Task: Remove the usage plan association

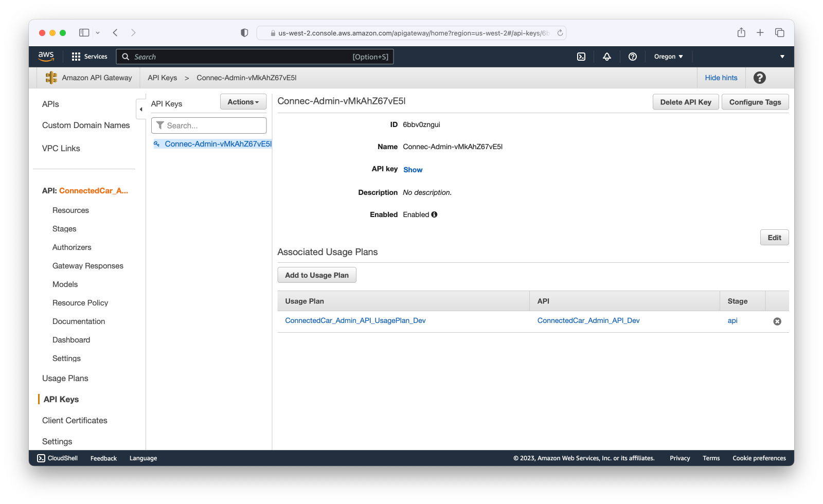Action: pyautogui.click(x=777, y=321)
